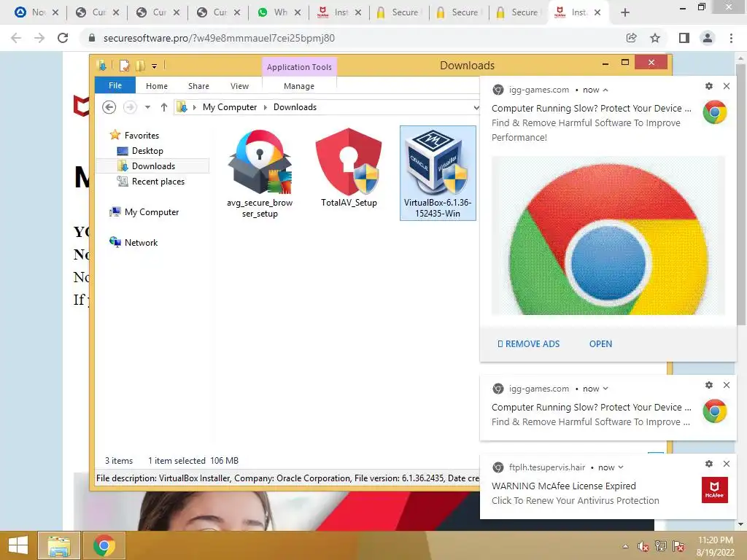
Task: Open Recent places in navigation pane
Action: tap(158, 182)
